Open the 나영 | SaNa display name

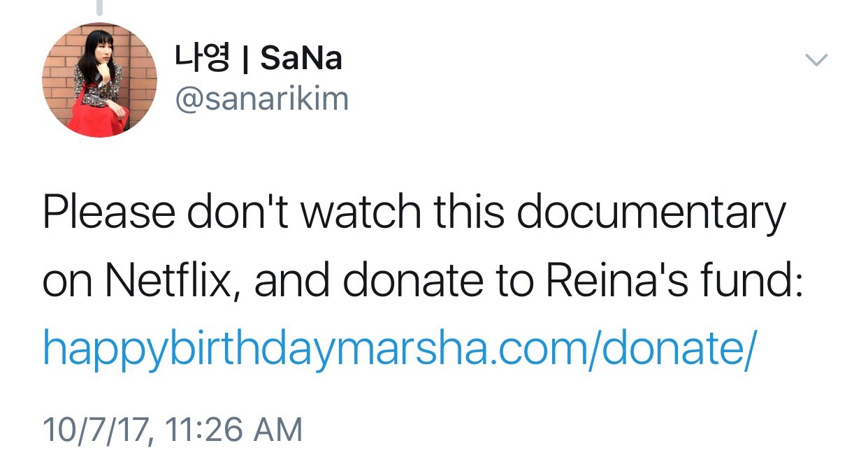[259, 59]
